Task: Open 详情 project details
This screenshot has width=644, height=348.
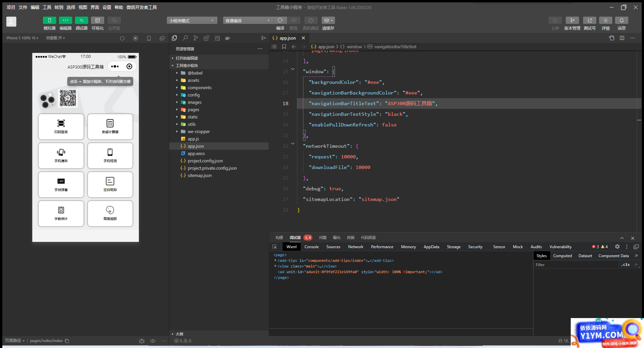Action: pos(606,20)
